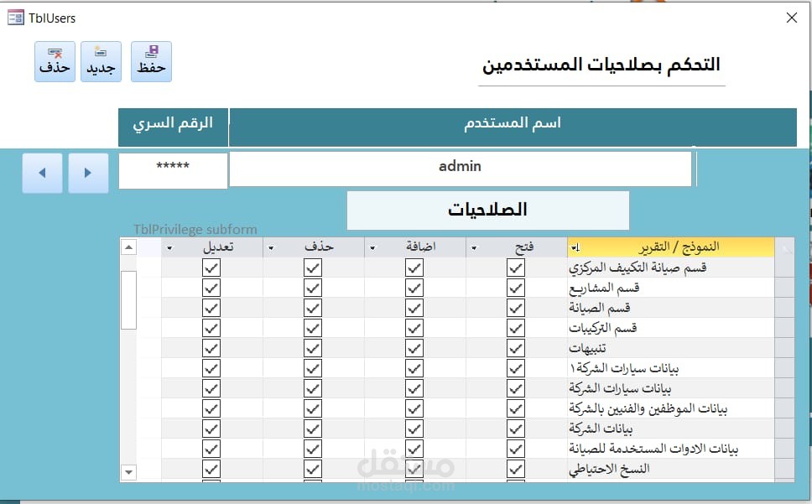Toggle تعديل checkbox for قسم التركيبات
812x504 pixels.
(211, 328)
